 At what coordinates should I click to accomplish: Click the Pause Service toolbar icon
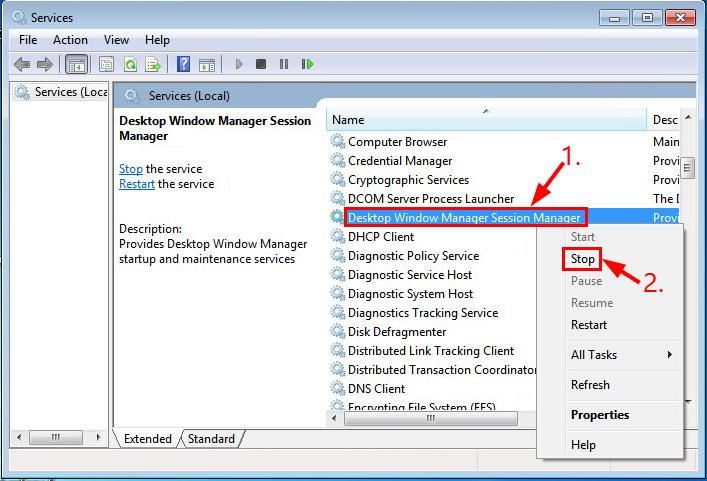(x=284, y=64)
